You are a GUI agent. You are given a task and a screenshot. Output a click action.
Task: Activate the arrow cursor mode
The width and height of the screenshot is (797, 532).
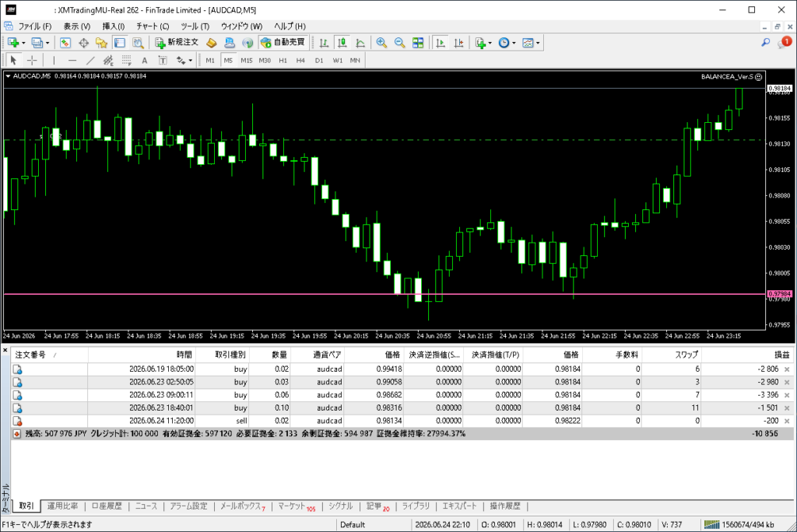[x=14, y=61]
